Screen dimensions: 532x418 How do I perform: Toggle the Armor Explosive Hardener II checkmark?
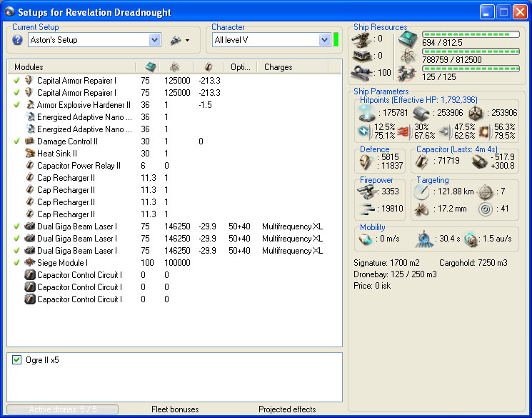pos(16,105)
